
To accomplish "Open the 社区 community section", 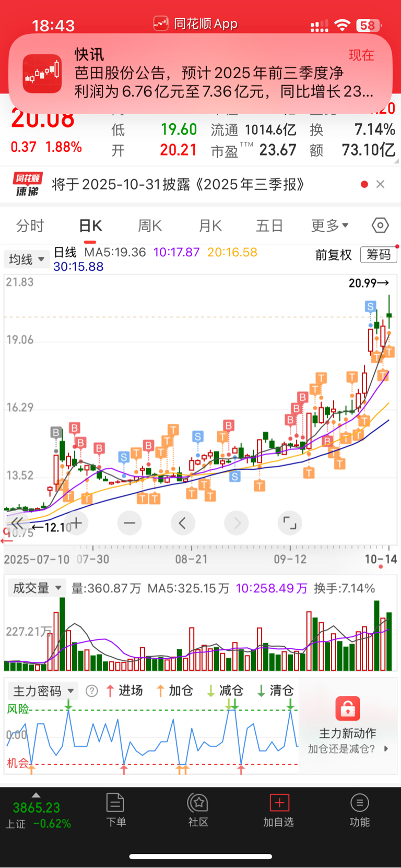I will [198, 810].
